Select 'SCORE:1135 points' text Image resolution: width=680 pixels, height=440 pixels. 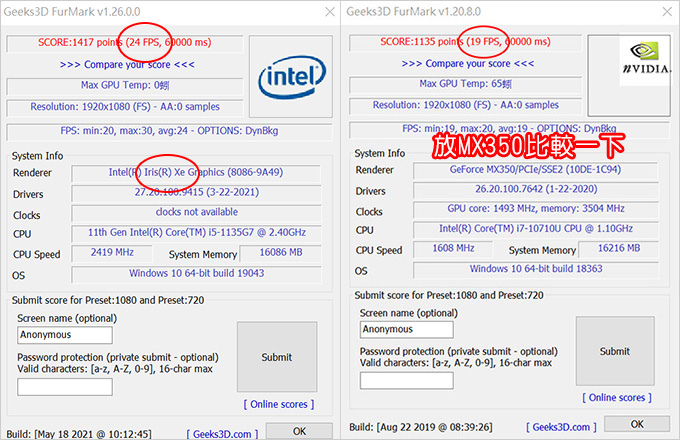(422, 42)
